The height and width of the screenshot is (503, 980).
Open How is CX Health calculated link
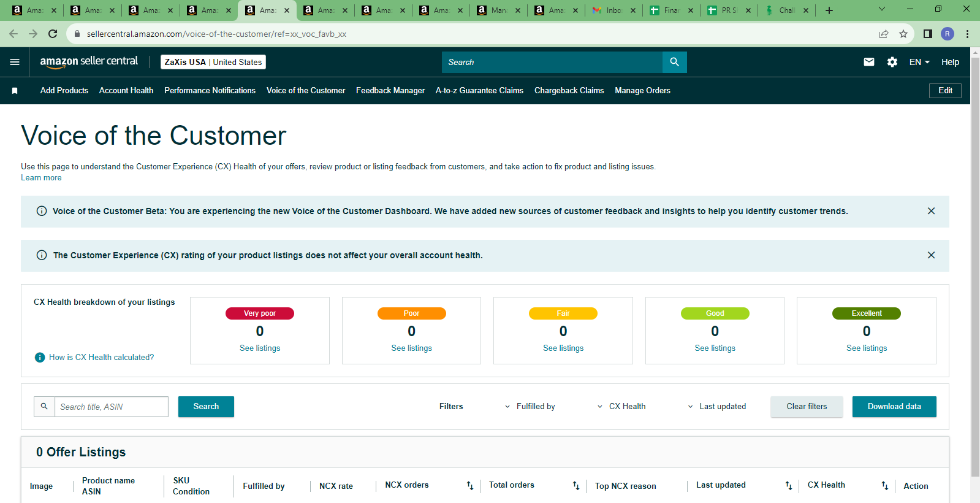click(x=102, y=358)
